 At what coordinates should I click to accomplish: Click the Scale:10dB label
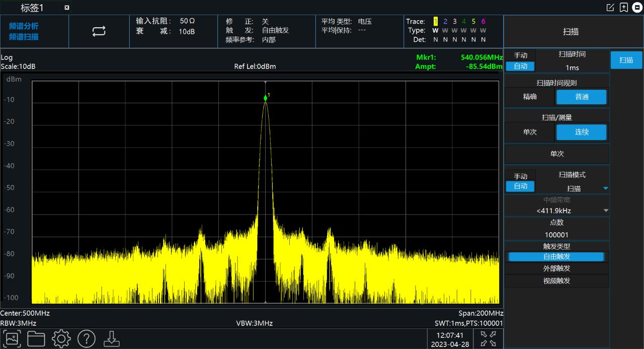pos(18,66)
